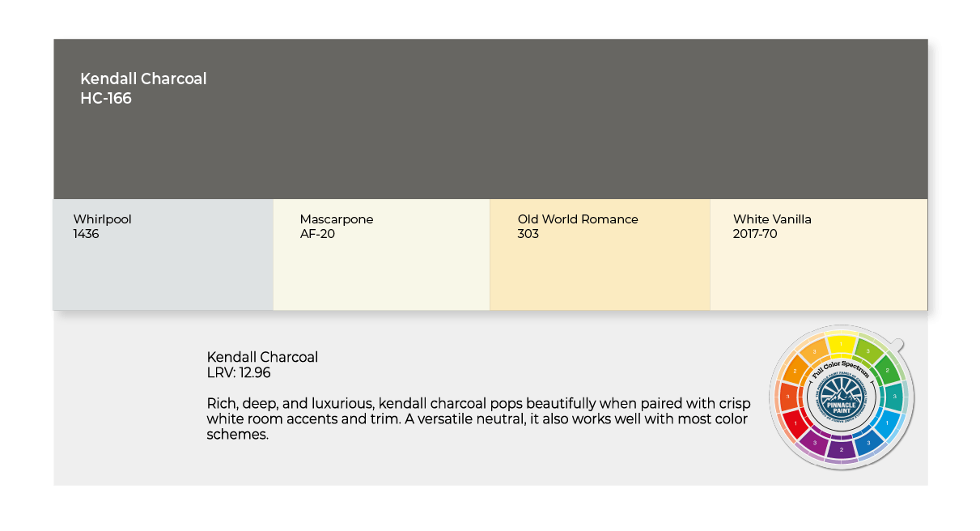Pick the dark blue wheel segment
Screen dimensions: 980x531
pos(868,442)
